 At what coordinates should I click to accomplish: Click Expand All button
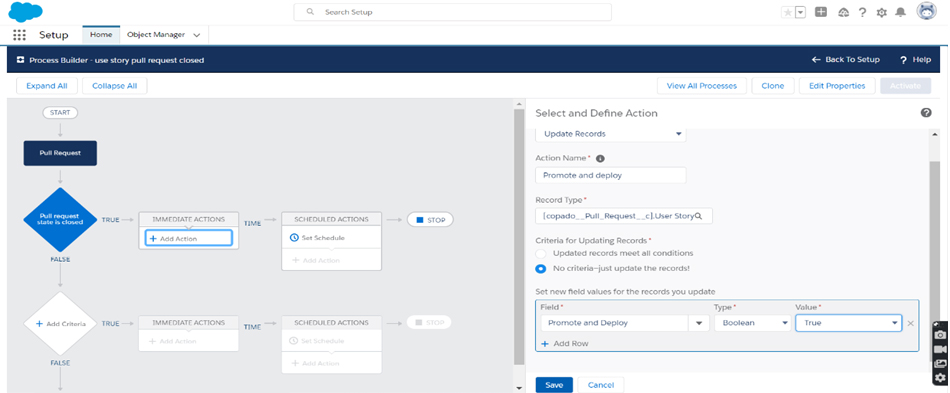point(47,86)
